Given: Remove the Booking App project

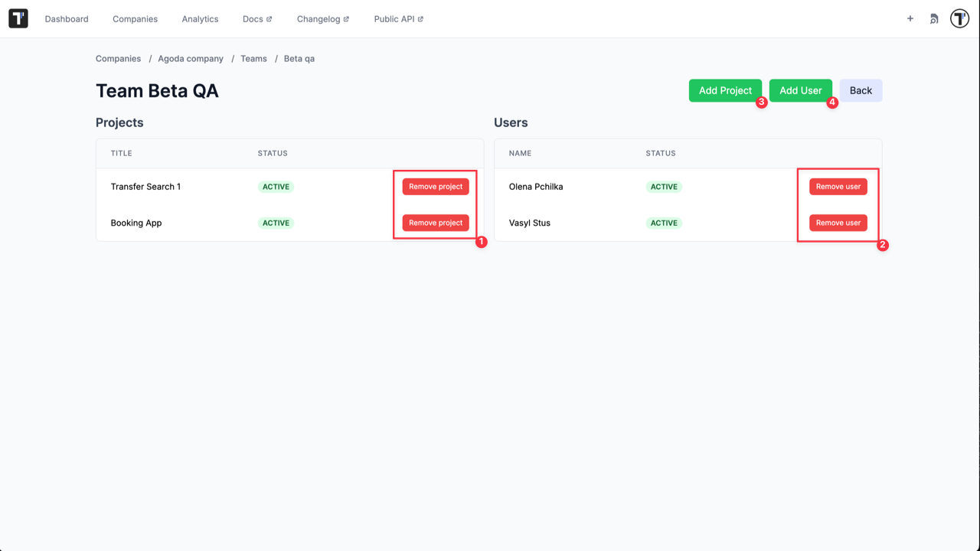Looking at the screenshot, I should pos(435,223).
